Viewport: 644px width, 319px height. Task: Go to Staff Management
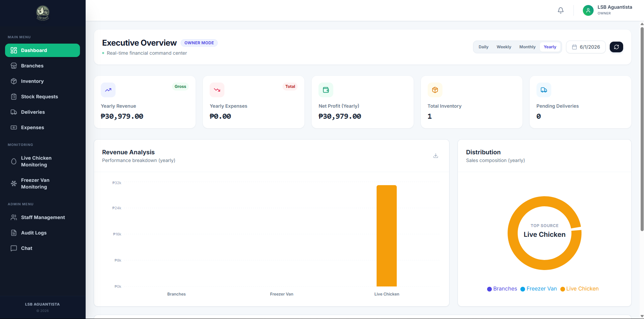[42, 217]
